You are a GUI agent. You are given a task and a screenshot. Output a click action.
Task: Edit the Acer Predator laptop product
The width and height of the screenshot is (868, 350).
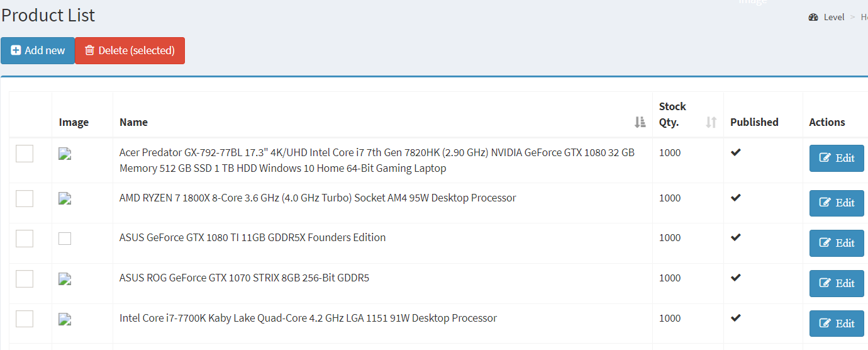[x=837, y=158]
